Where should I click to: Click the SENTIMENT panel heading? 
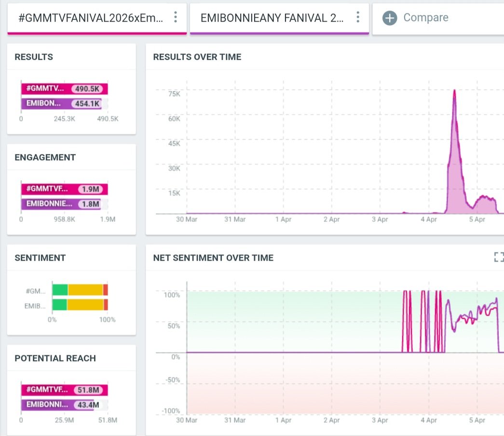40,258
